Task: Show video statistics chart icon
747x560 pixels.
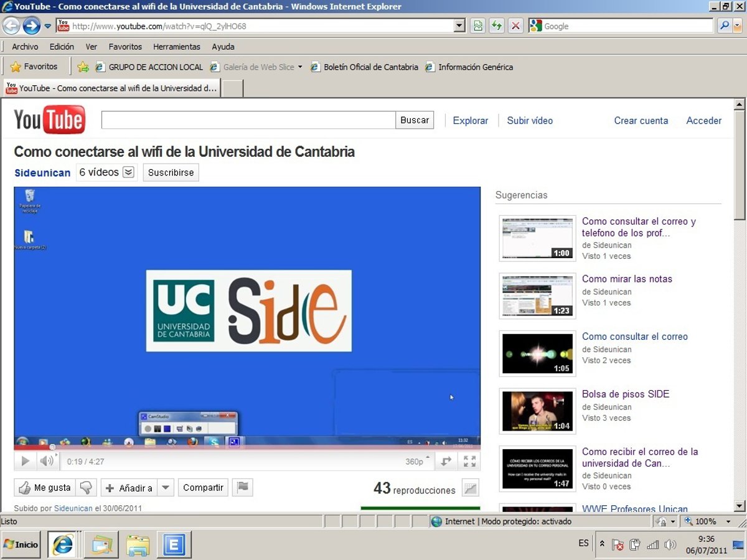Action: pyautogui.click(x=471, y=489)
